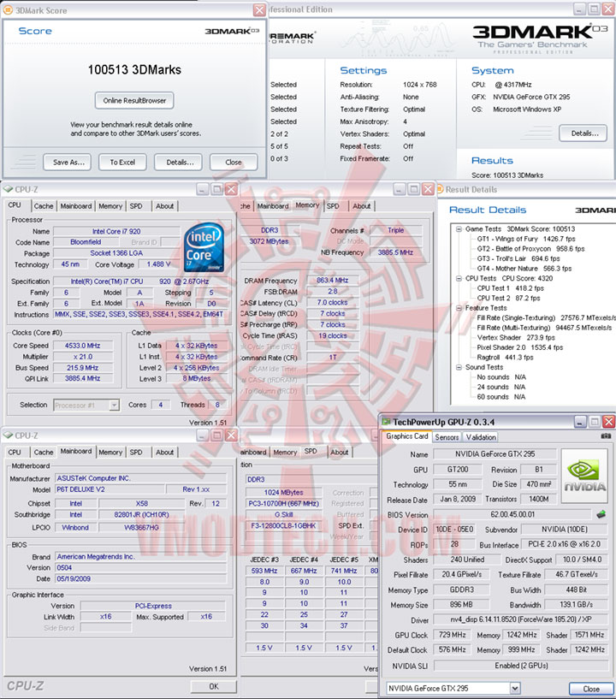Select 'Fill Rate (Single-Texturing)' result row
This screenshot has height=699, width=616.
tap(546, 318)
